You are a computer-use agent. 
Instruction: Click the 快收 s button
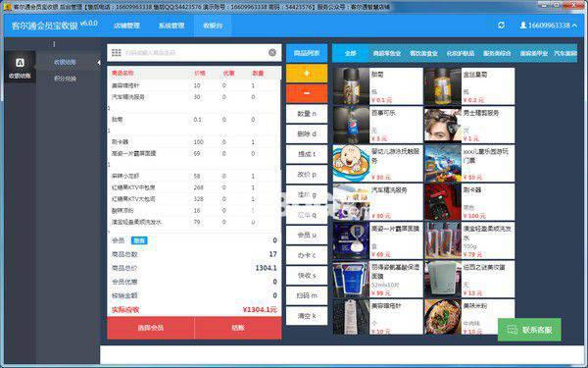point(307,276)
